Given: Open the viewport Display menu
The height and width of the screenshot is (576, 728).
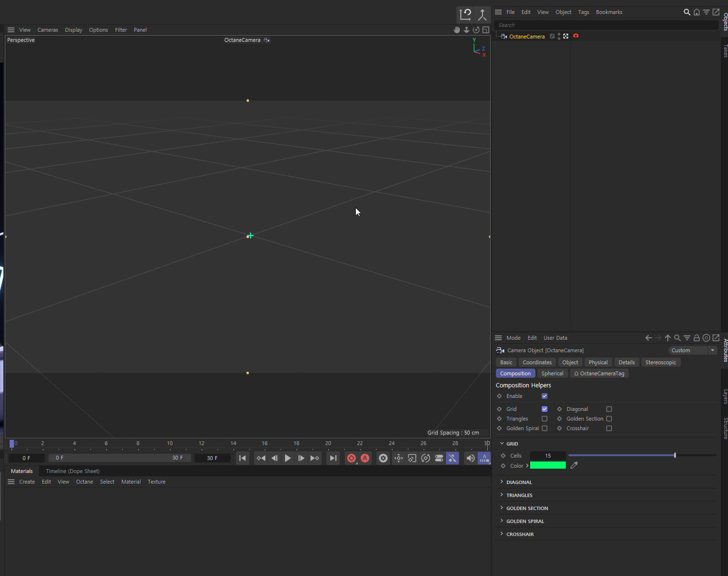Looking at the screenshot, I should click(74, 30).
